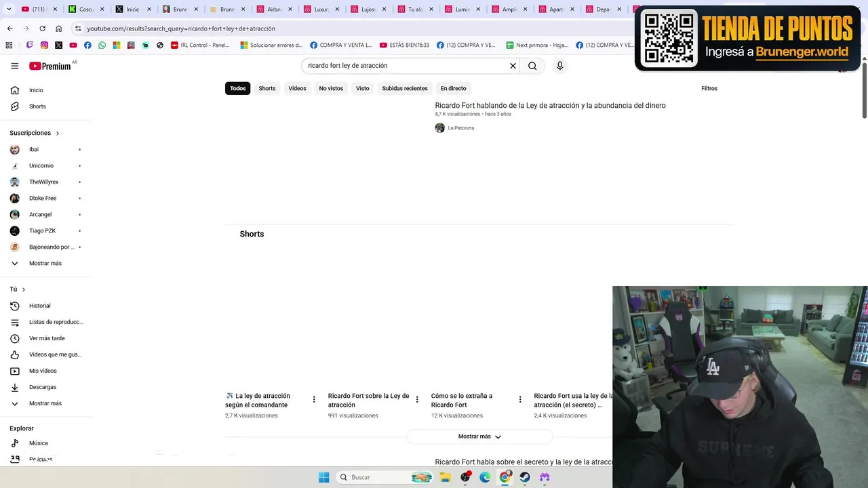868x488 pixels.
Task: Open the YouTube hamburger guide menu
Action: pos(14,66)
